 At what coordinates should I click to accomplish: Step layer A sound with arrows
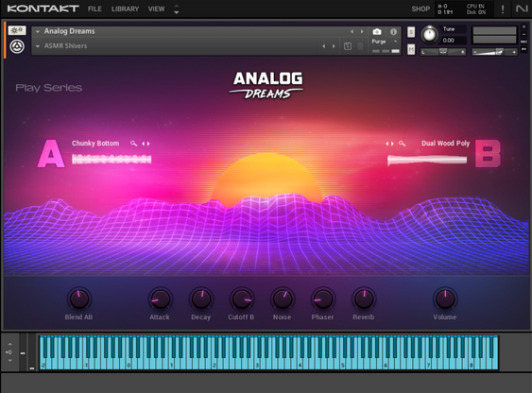146,144
